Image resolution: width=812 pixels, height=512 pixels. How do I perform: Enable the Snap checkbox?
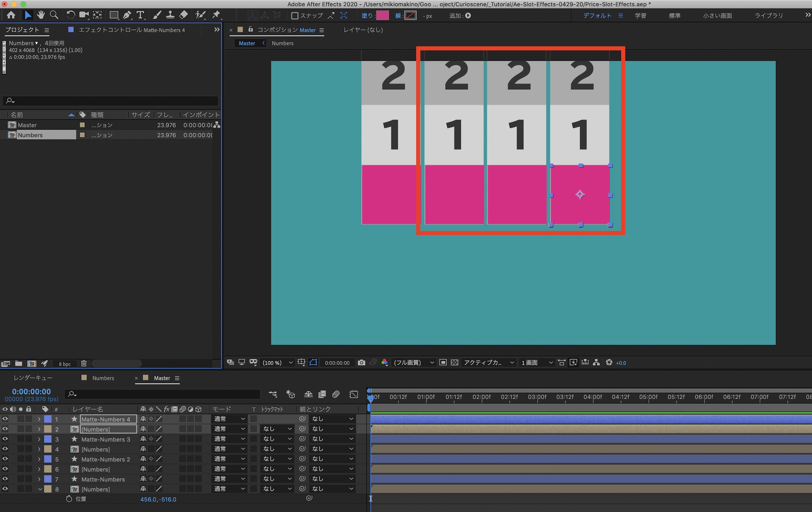[295, 16]
